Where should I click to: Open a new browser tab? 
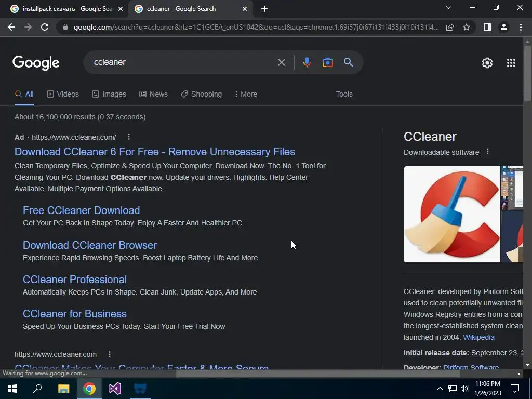point(264,9)
